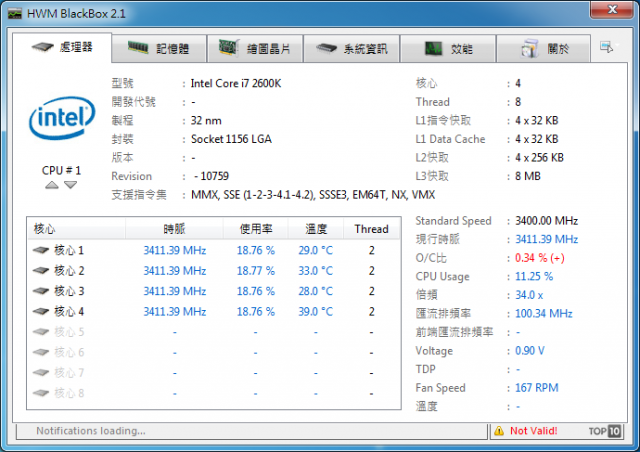Open the 系統資訊 system info tab

click(x=351, y=49)
